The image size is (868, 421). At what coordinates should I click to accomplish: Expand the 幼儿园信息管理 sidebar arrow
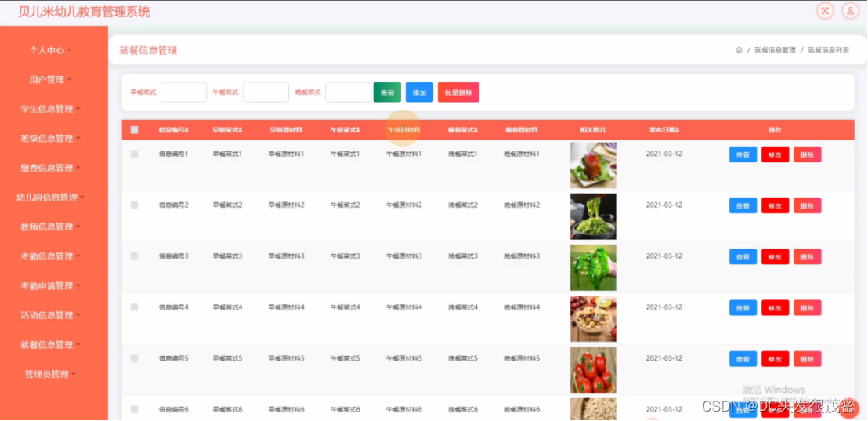pyautogui.click(x=82, y=198)
